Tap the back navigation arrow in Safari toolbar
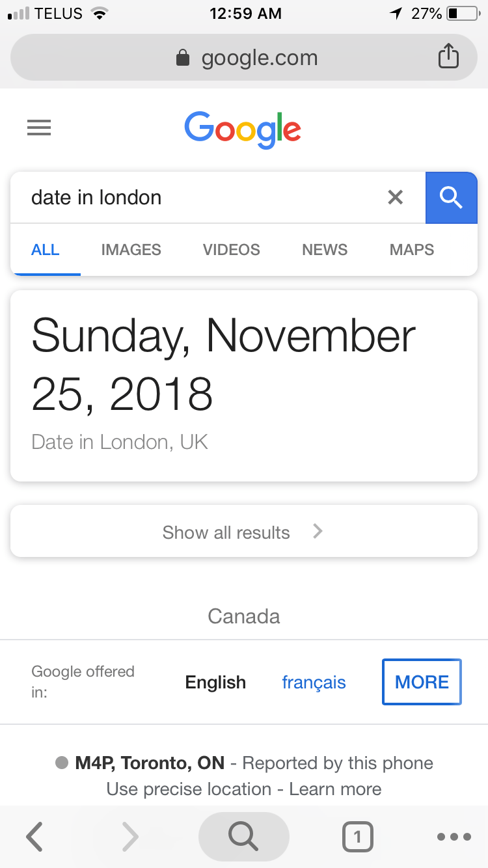The width and height of the screenshot is (488, 868). (34, 837)
